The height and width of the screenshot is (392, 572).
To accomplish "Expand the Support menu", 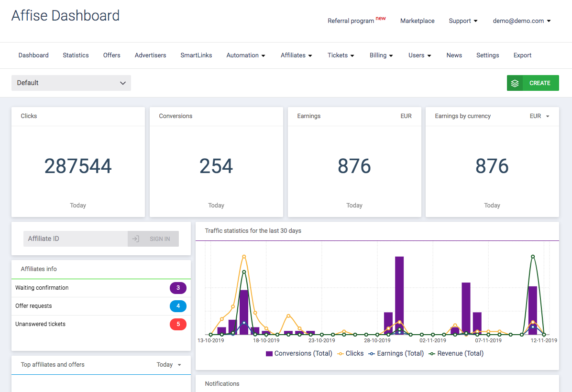I will [x=463, y=21].
